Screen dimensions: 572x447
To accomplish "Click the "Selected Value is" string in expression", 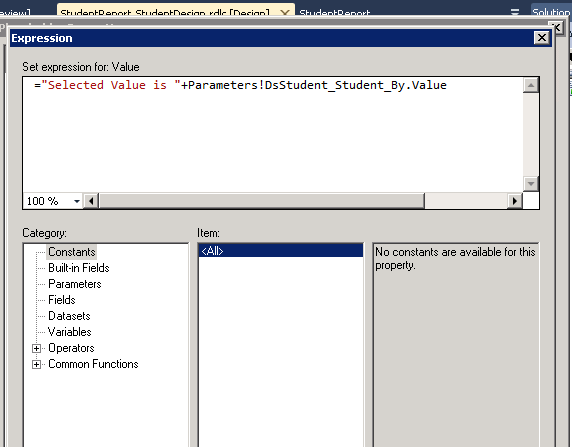I will (x=111, y=85).
